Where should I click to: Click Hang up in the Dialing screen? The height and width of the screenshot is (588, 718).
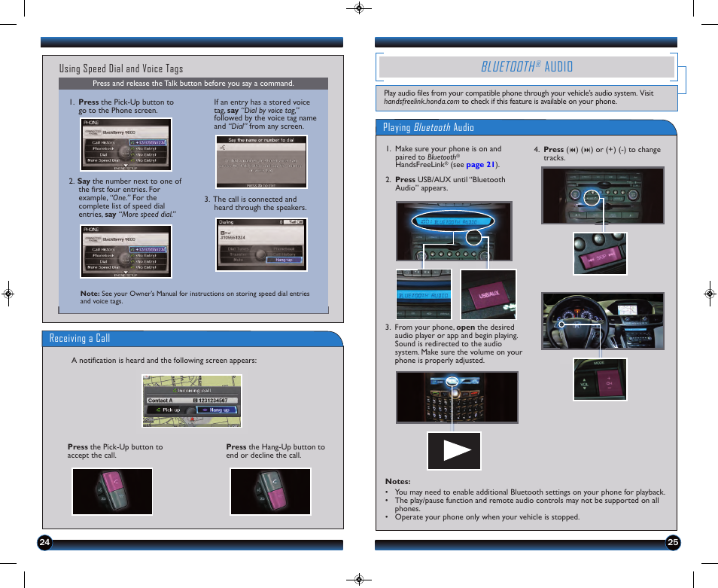[284, 260]
